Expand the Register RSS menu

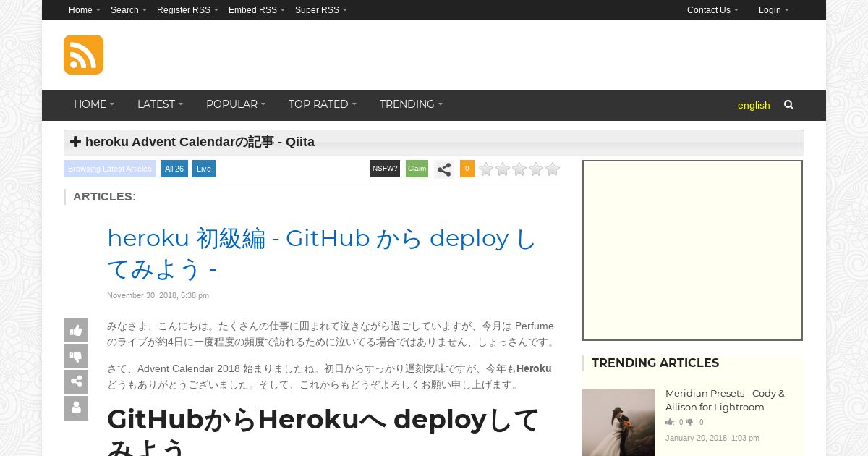point(187,10)
